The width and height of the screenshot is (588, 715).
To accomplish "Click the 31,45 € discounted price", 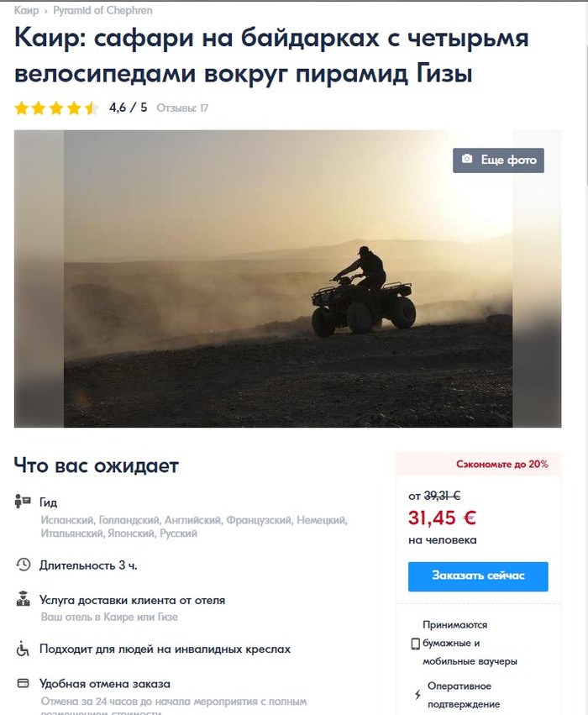I will point(442,518).
